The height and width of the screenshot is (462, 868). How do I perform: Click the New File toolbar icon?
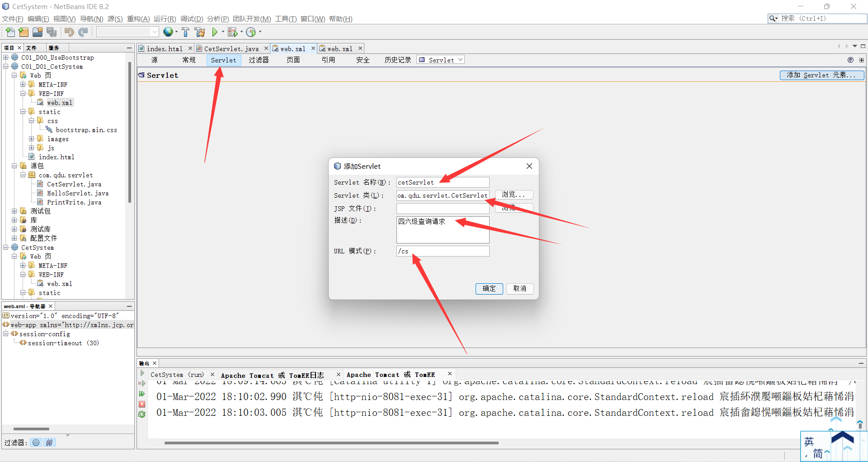click(10, 32)
